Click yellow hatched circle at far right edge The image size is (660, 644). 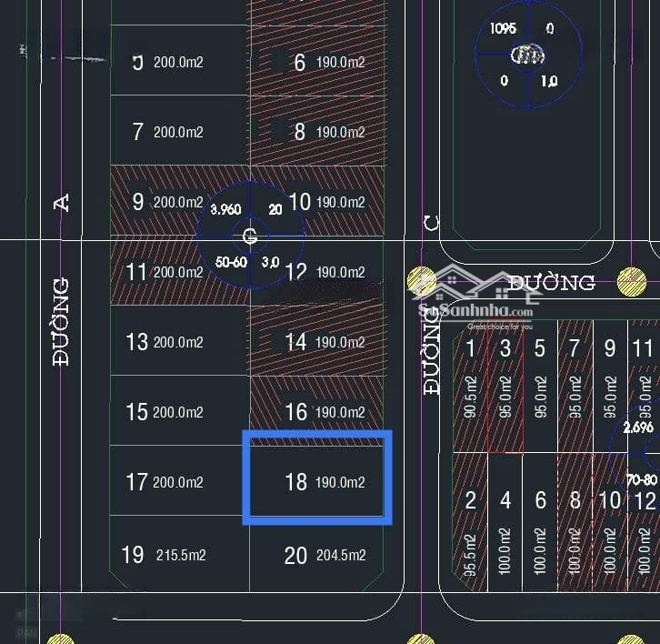coord(632,282)
